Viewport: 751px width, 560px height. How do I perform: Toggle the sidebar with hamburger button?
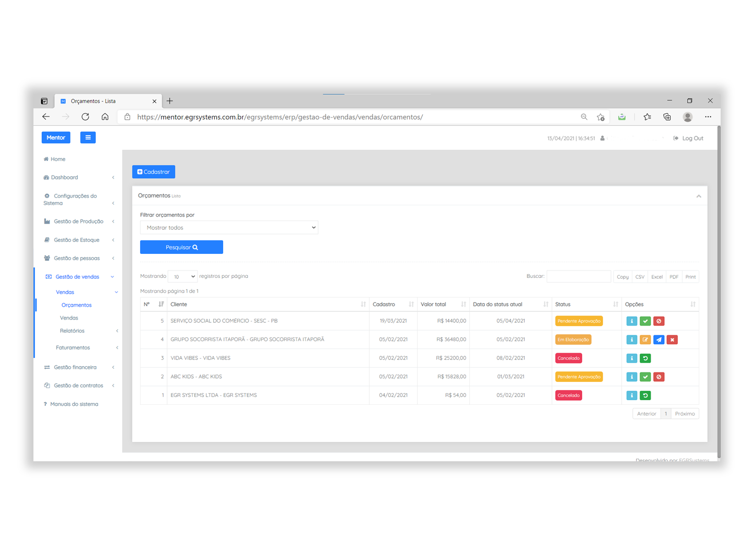click(88, 137)
